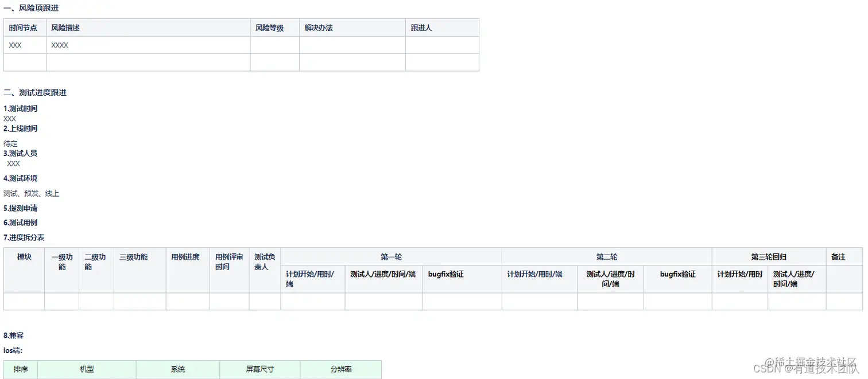
Task: Click the 分辨率 column header
Action: click(341, 370)
